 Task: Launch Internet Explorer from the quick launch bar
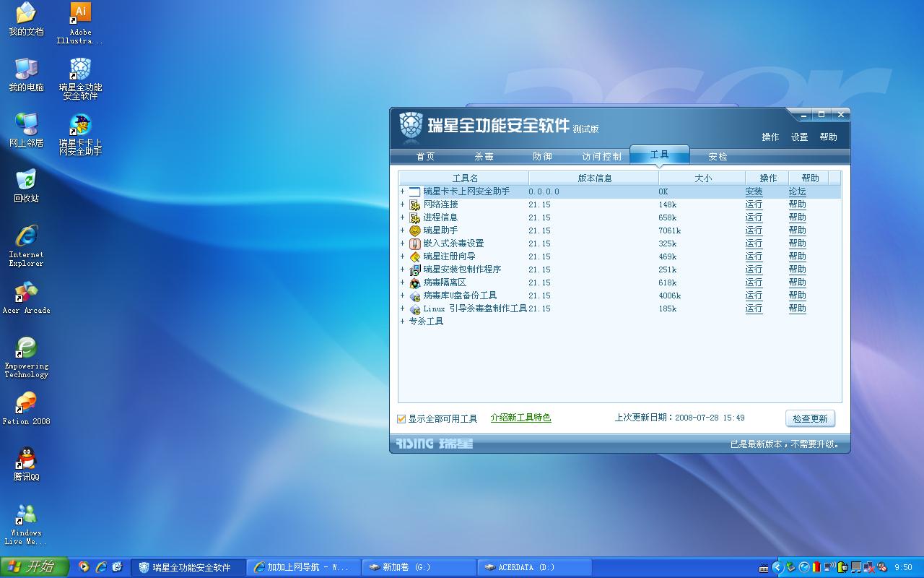pos(101,567)
